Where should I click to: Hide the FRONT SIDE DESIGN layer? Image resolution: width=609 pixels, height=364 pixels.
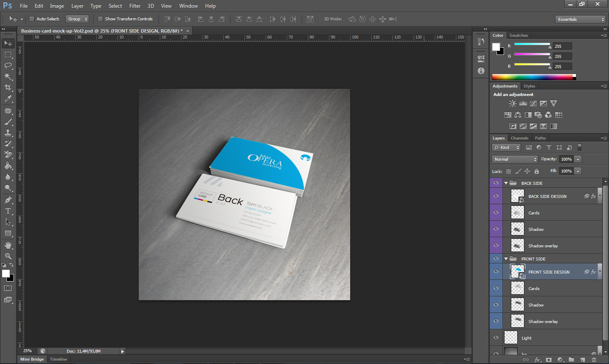coord(496,271)
